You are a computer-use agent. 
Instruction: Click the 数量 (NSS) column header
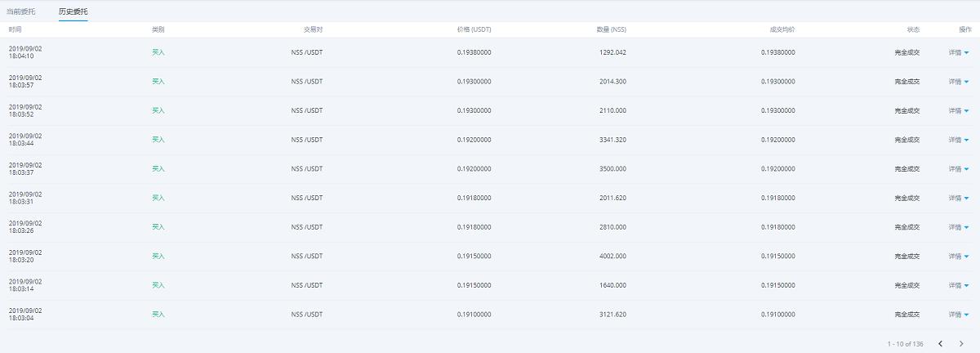[x=612, y=29]
